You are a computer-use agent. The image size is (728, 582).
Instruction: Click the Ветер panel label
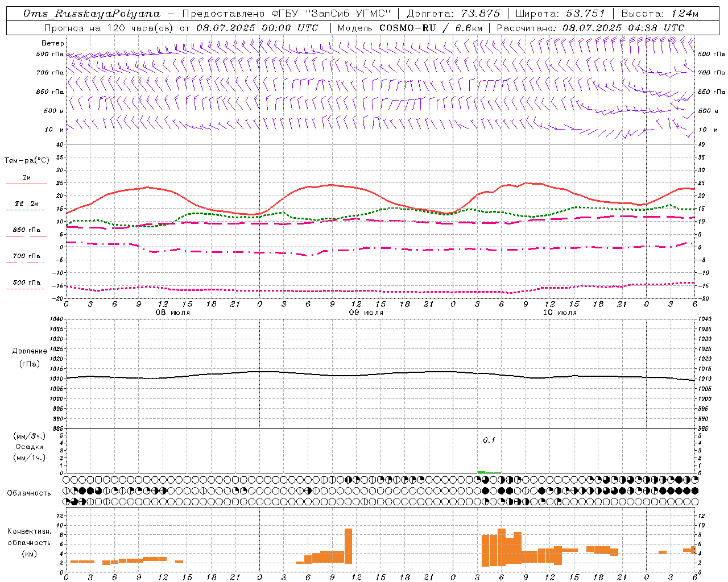pyautogui.click(x=53, y=43)
